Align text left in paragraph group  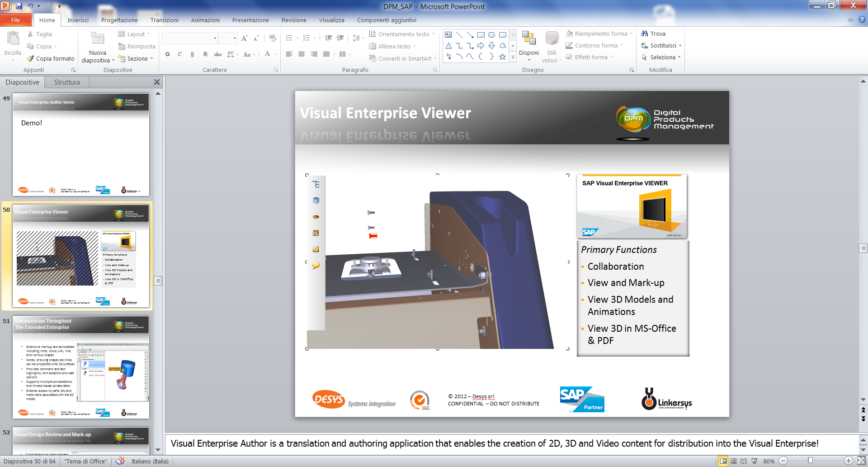[289, 54]
